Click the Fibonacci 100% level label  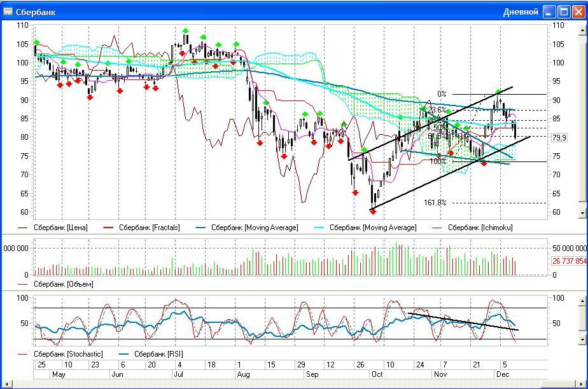coord(438,161)
